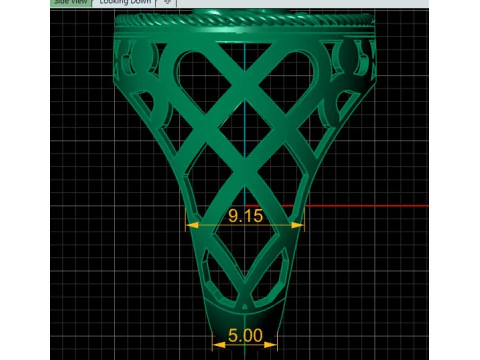Image resolution: width=480 pixels, height=360 pixels.
Task: Select left extension line of 9.15 dimension
Action: (186, 219)
